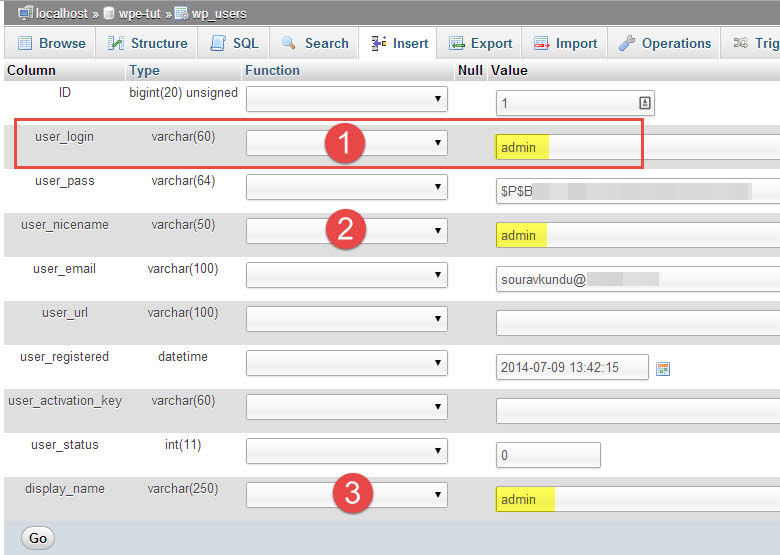Click the bigint(20) unsigned type text

click(x=184, y=93)
